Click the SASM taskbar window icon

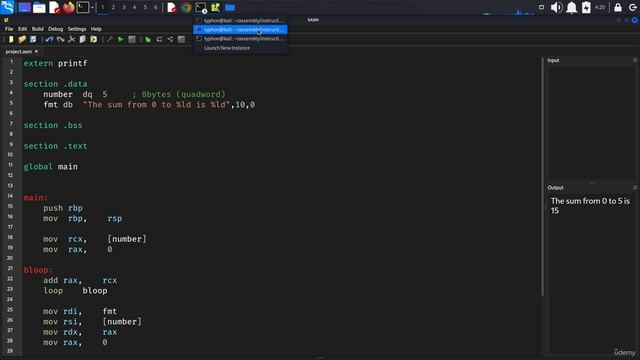(x=215, y=7)
